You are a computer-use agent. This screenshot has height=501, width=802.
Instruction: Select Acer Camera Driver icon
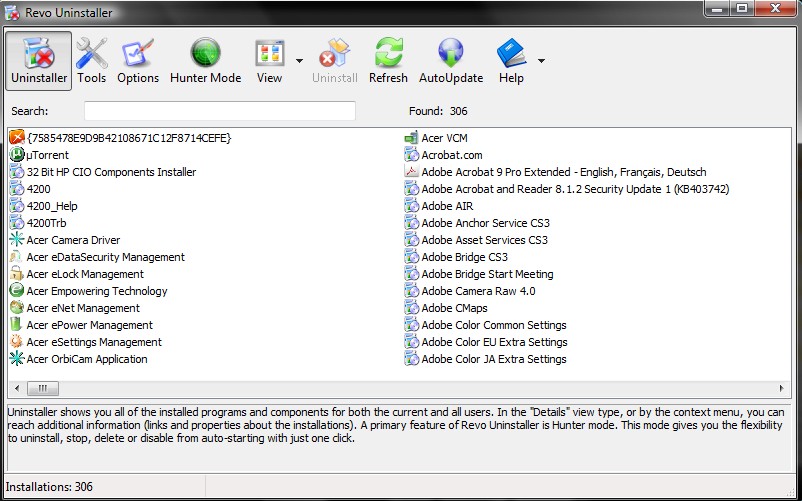point(17,239)
